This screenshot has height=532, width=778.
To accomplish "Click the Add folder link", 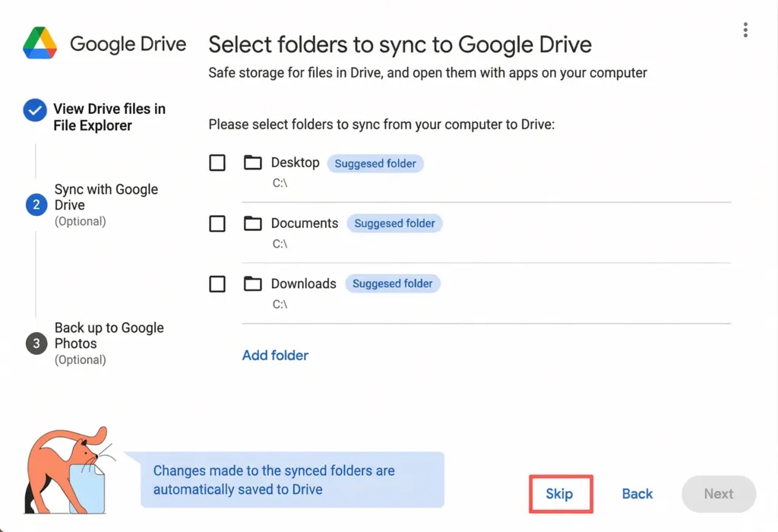I will coord(275,355).
